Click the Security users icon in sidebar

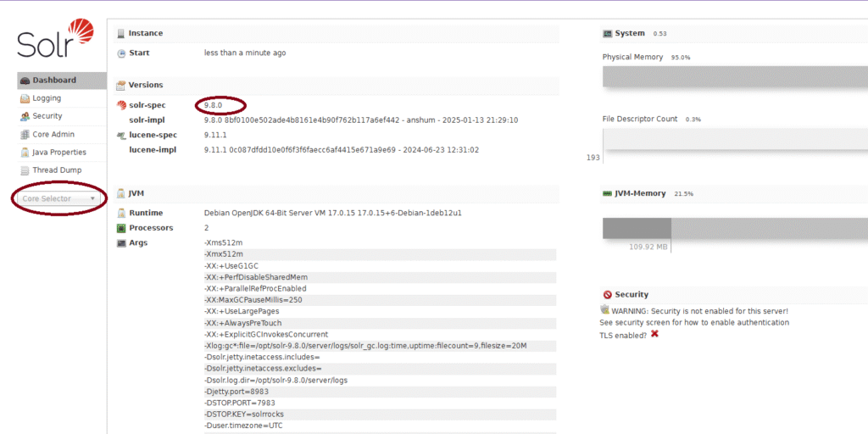(25, 117)
